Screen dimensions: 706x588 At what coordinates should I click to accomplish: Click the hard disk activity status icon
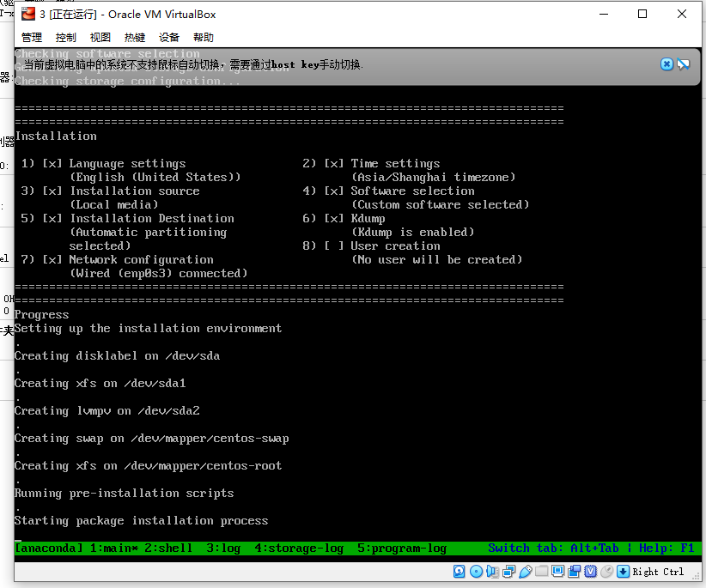(459, 572)
